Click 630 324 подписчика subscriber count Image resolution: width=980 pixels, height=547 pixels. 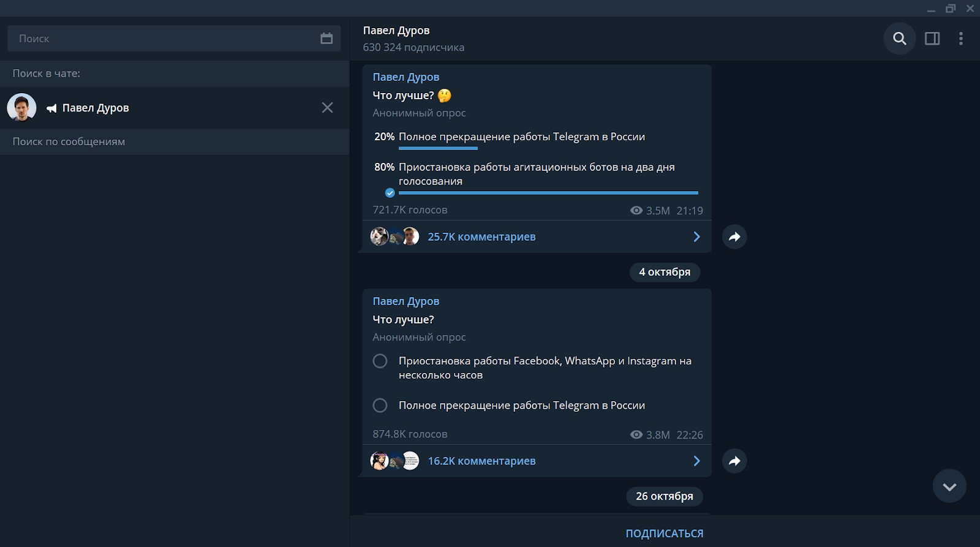413,47
